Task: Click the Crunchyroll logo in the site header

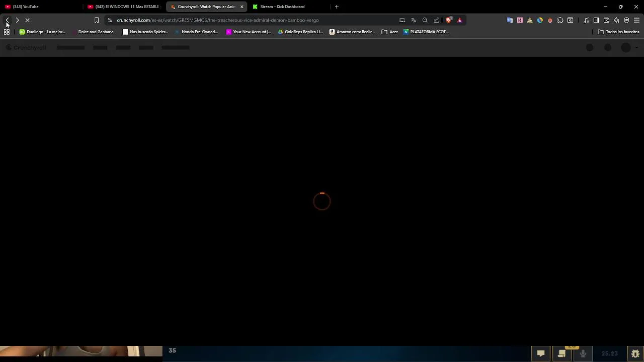Action: click(26, 48)
